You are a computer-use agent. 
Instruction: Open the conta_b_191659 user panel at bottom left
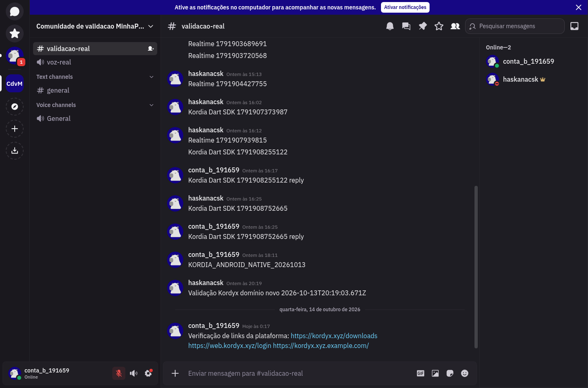(x=58, y=373)
